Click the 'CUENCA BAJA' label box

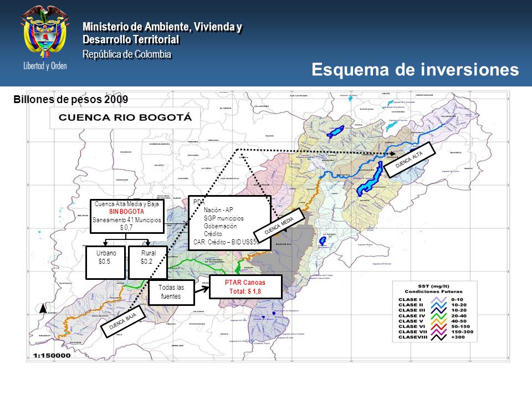point(123,321)
